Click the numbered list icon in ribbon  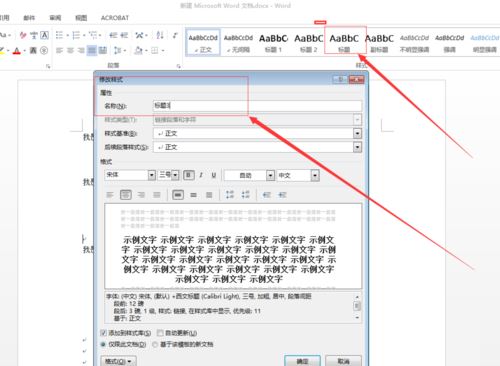[x=76, y=35]
